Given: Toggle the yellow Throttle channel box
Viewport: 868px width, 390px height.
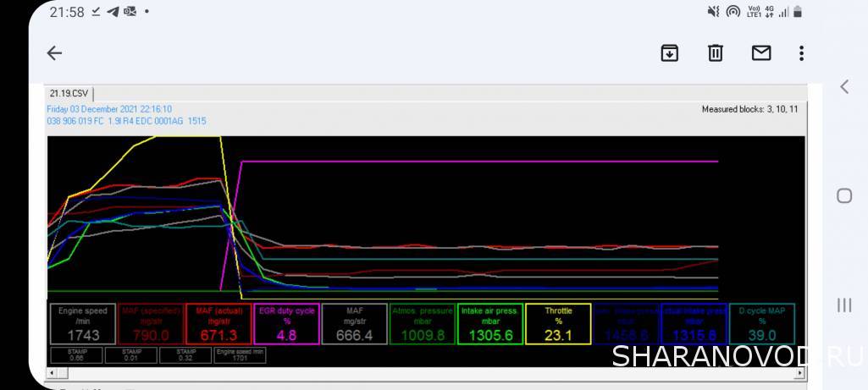Looking at the screenshot, I should (558, 324).
